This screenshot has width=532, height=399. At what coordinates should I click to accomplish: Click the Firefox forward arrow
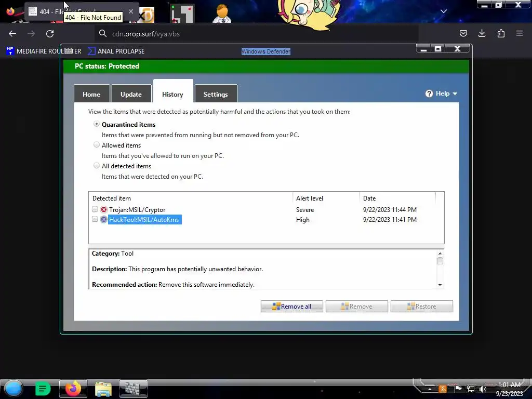(x=31, y=34)
